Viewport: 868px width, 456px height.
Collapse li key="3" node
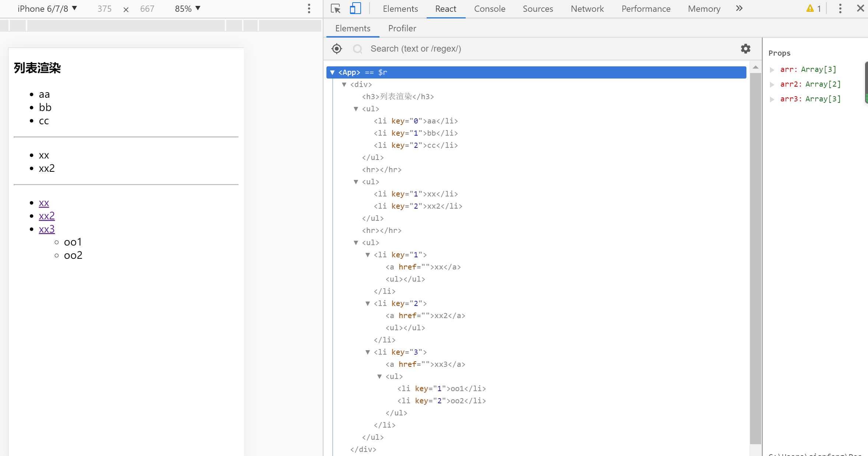tap(368, 352)
